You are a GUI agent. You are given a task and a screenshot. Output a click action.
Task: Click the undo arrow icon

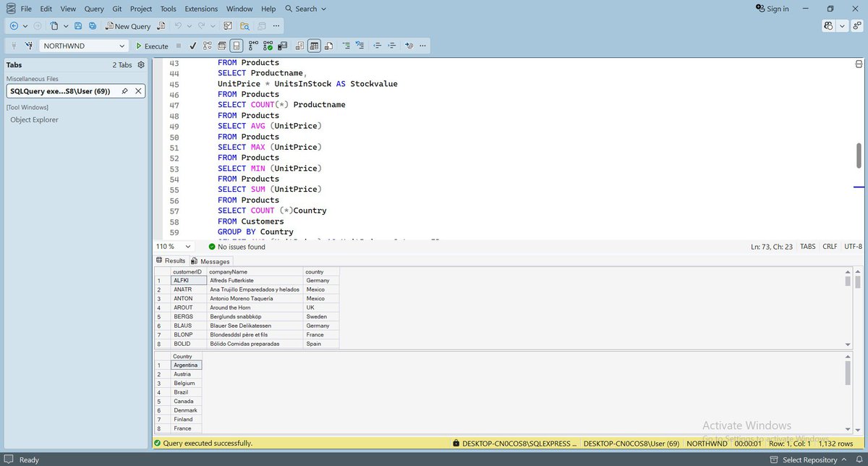(178, 26)
